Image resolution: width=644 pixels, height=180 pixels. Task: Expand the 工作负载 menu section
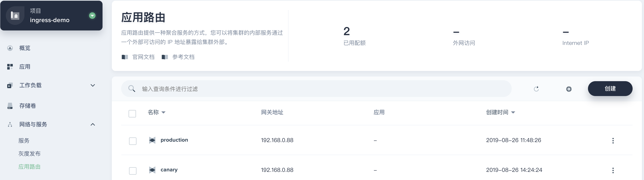click(93, 85)
